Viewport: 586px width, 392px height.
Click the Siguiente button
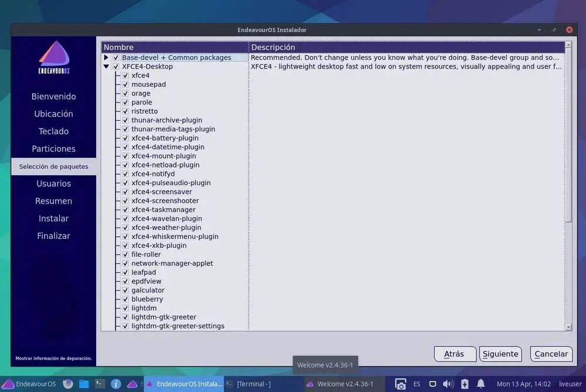(x=500, y=354)
